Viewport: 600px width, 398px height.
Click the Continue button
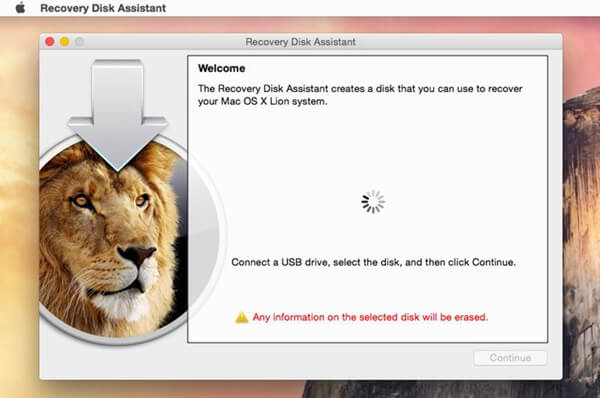point(510,358)
